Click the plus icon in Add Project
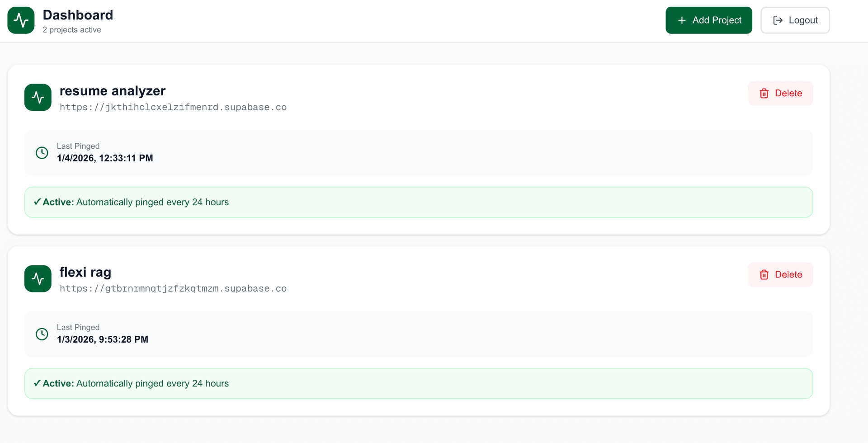 pyautogui.click(x=682, y=20)
